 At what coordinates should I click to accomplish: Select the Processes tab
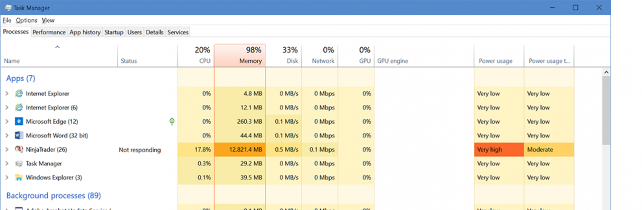click(16, 32)
